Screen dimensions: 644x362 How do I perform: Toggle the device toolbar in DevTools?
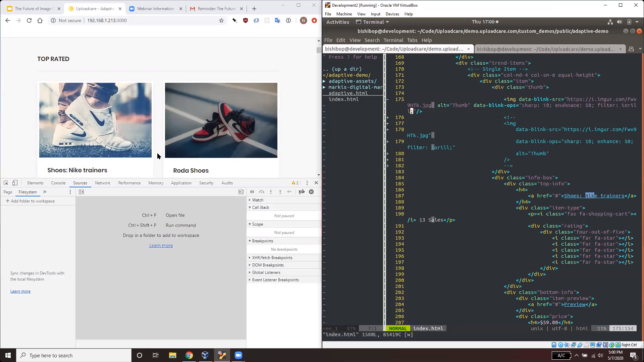pos(15,183)
